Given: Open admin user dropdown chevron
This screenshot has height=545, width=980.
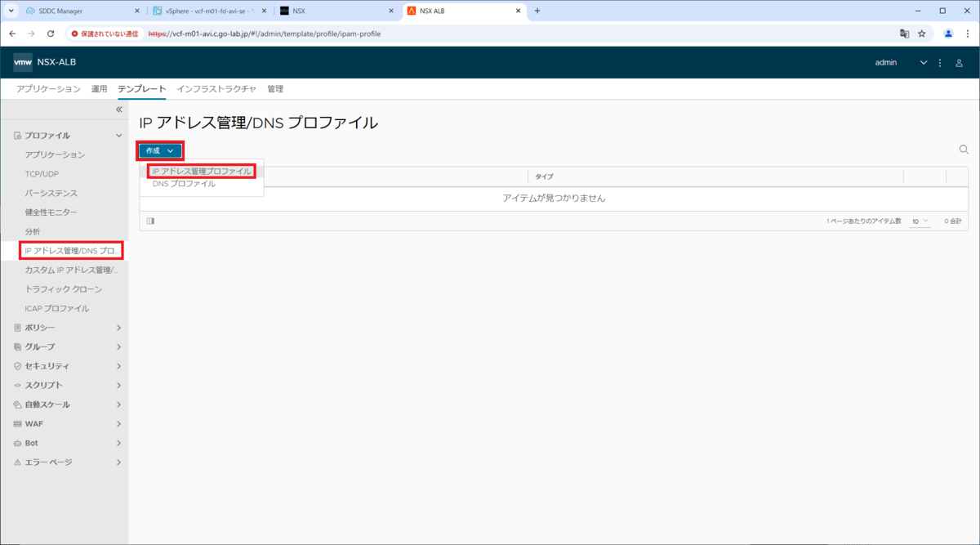Looking at the screenshot, I should coord(924,63).
